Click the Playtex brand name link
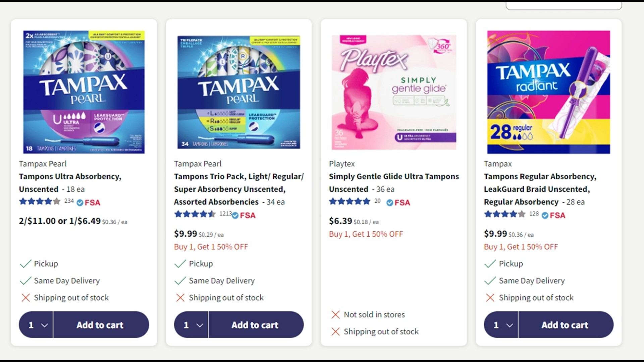 341,164
